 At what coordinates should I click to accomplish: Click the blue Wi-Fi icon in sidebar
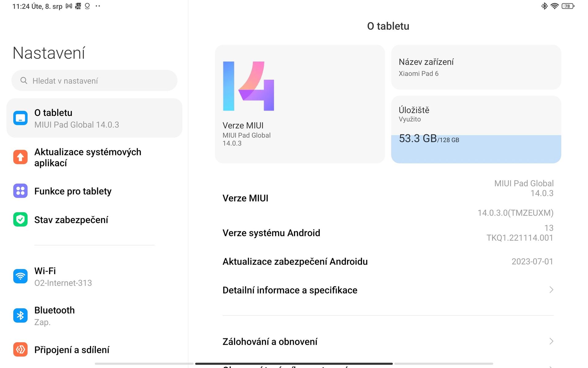tap(20, 276)
